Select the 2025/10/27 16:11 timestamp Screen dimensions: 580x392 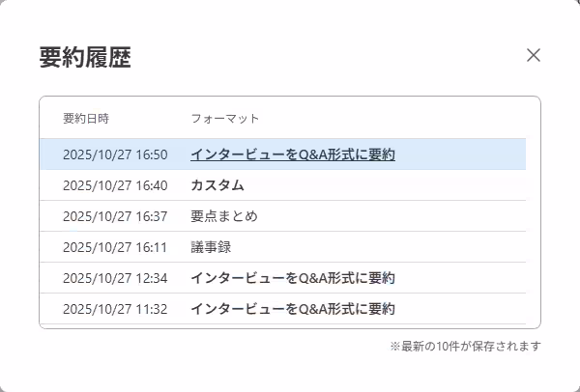[115, 247]
